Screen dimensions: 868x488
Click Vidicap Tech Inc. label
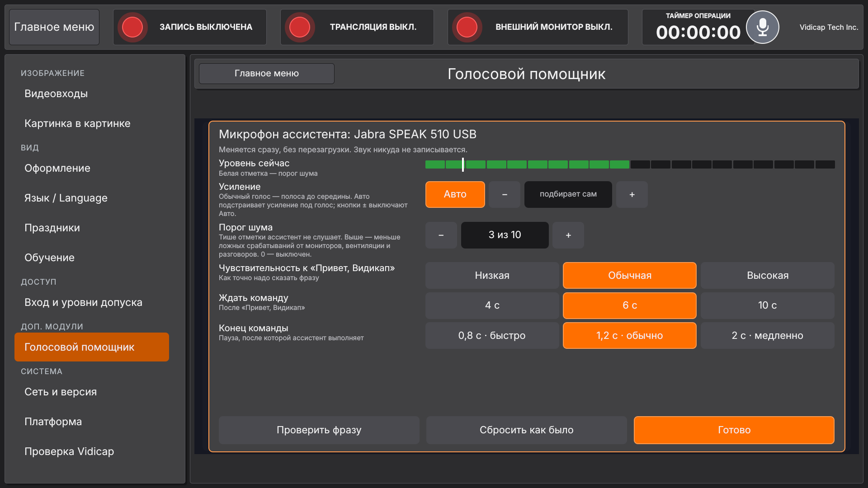point(829,27)
